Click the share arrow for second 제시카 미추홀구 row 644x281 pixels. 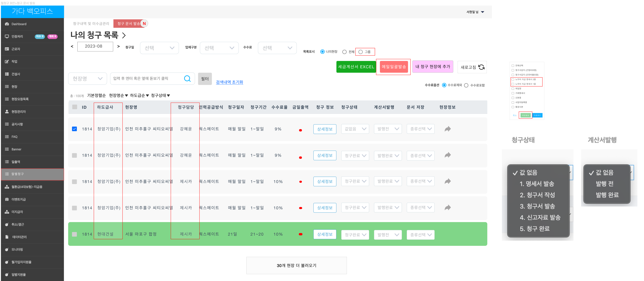(x=448, y=207)
